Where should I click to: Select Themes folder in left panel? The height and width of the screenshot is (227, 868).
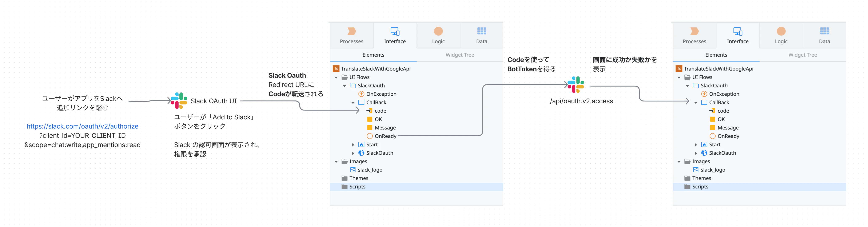pyautogui.click(x=359, y=178)
